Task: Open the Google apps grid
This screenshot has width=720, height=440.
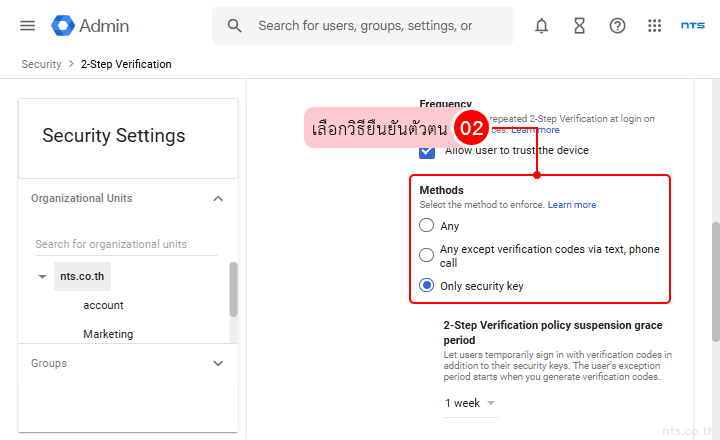Action: (654, 26)
